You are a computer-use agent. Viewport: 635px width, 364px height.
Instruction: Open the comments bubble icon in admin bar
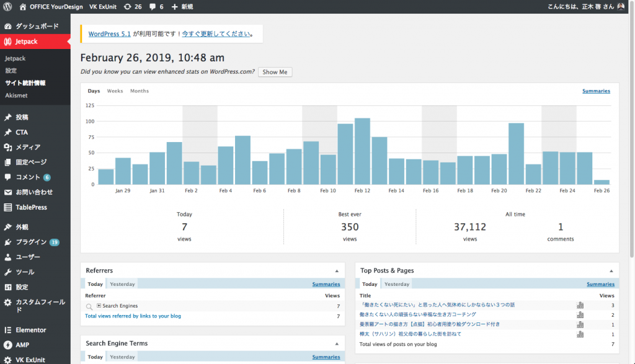click(x=153, y=7)
